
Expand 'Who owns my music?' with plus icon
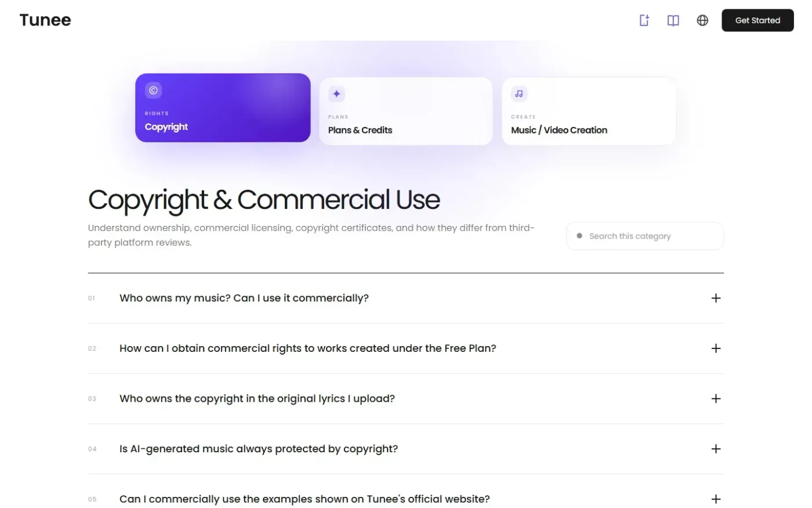pyautogui.click(x=716, y=298)
